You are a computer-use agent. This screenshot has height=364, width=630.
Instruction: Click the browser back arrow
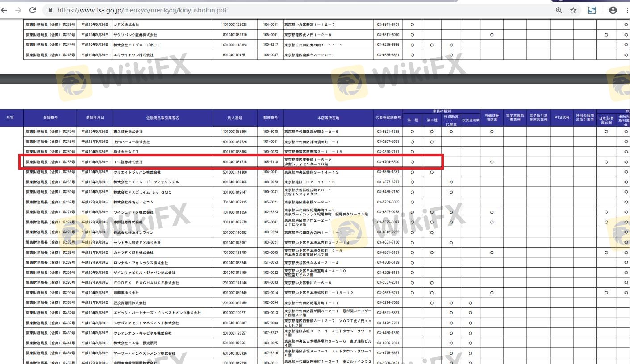click(x=4, y=10)
